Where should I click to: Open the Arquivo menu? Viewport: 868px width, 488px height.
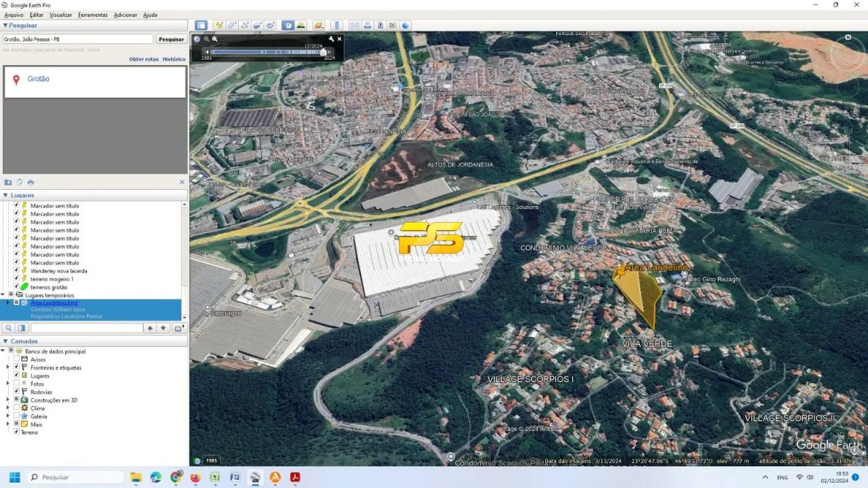pyautogui.click(x=14, y=15)
